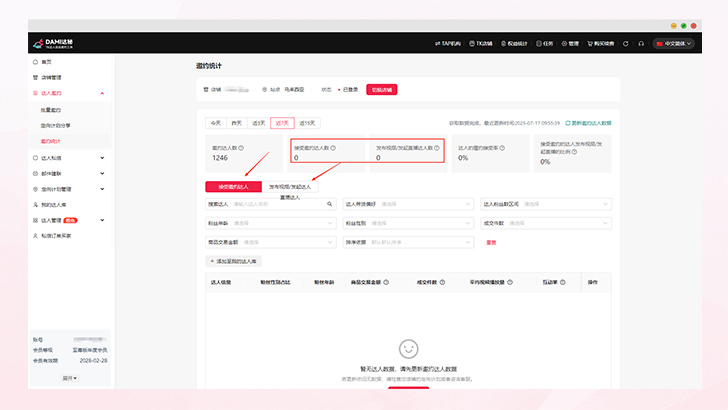728x410 pixels.
Task: Click the magnifier search icon
Action: click(330, 204)
